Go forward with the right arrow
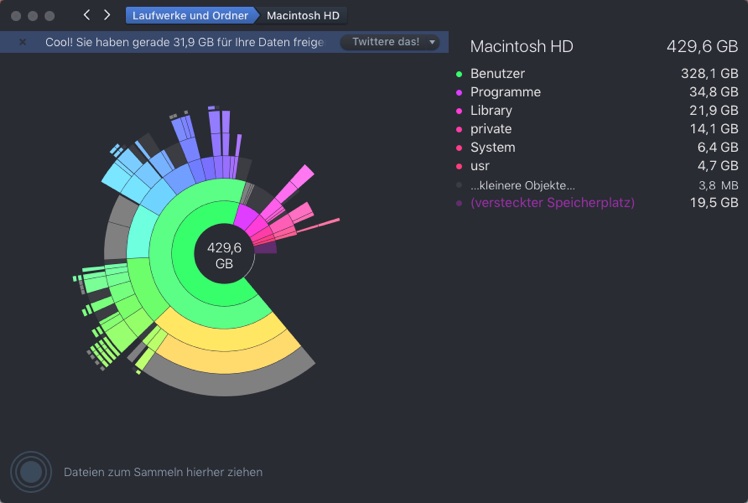Screen dimensions: 748x503 (x=107, y=15)
